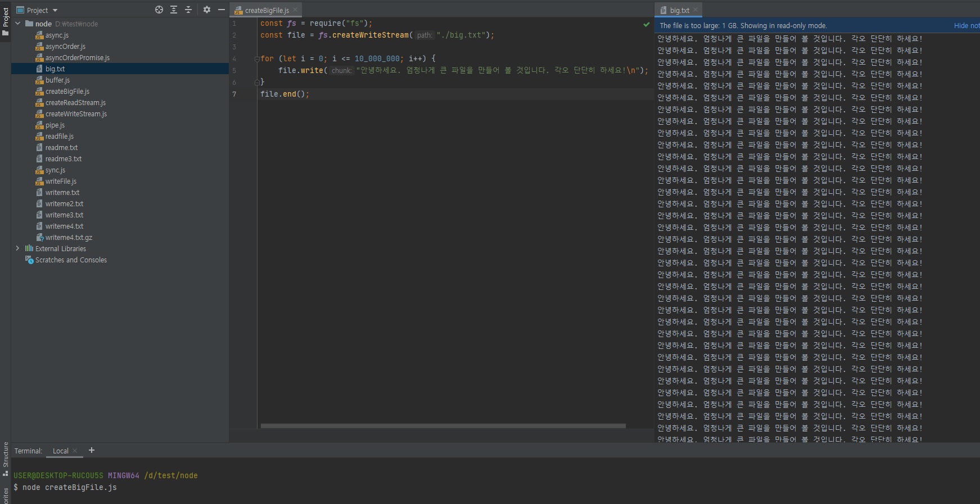Click the Hide notification link in banner
This screenshot has height=504, width=980.
click(967, 25)
